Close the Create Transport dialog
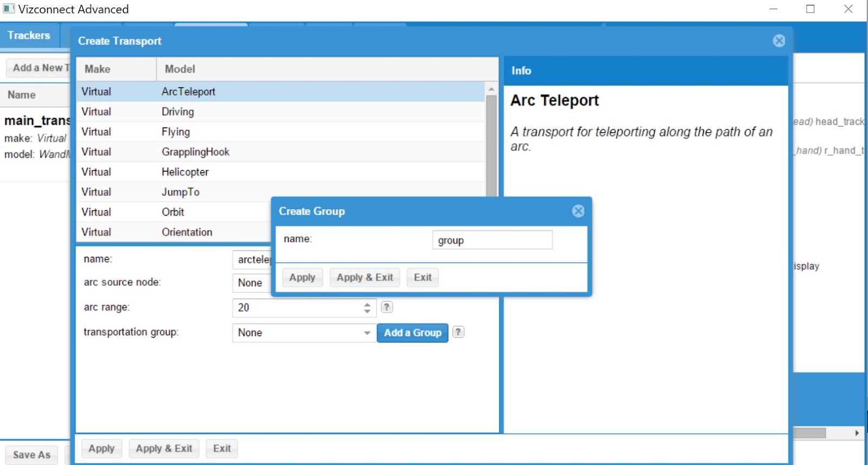The width and height of the screenshot is (868, 465). [779, 41]
